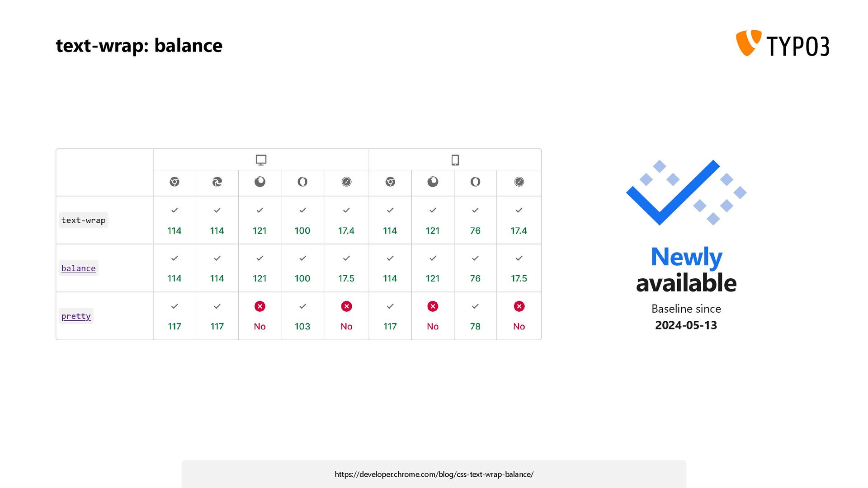Open the pretty property link
The width and height of the screenshot is (868, 488).
point(76,316)
